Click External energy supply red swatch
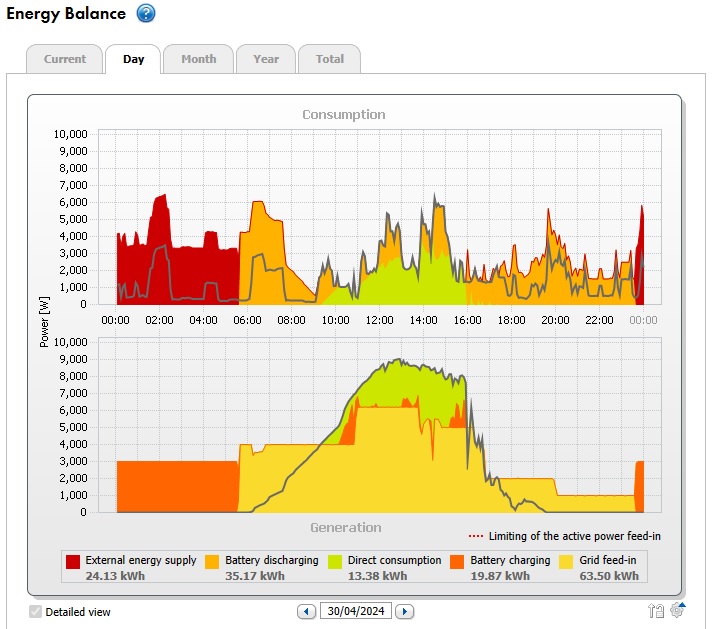The width and height of the screenshot is (713, 629). [x=73, y=562]
